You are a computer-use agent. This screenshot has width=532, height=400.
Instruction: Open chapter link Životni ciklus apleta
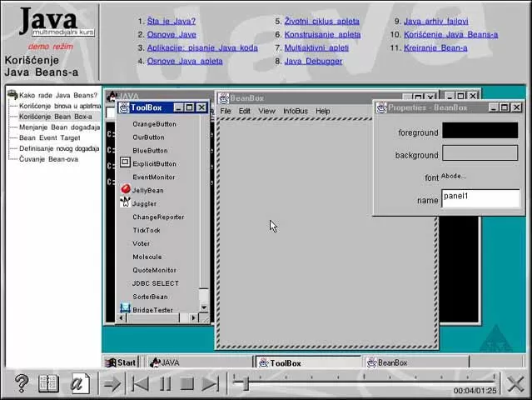[x=322, y=21]
